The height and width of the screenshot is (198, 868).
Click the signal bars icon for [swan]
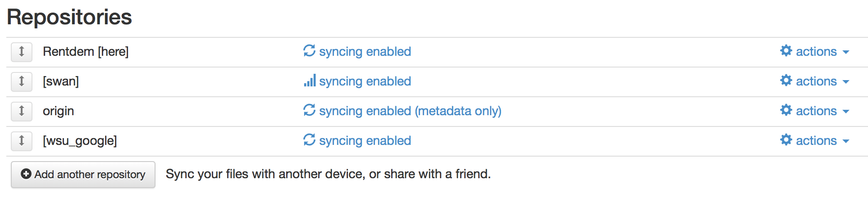310,81
